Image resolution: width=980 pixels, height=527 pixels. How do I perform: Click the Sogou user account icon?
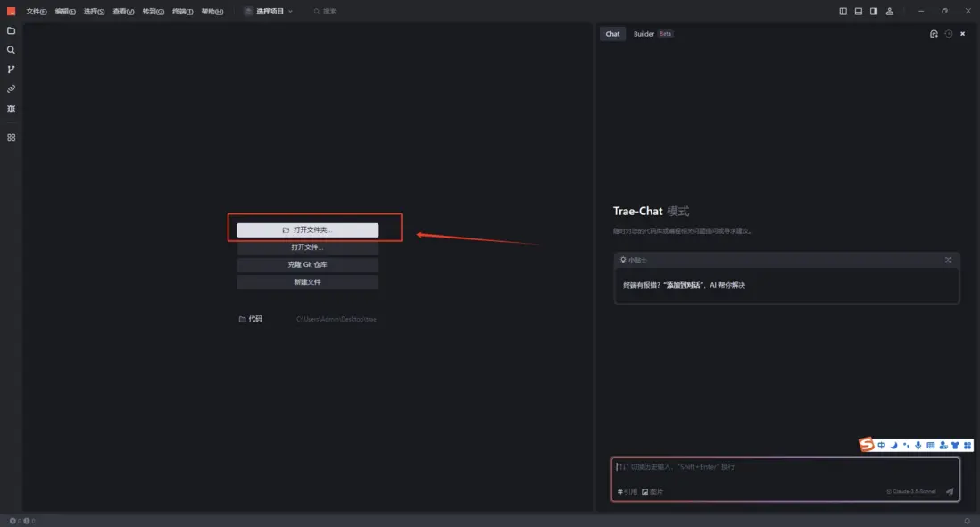pos(943,445)
